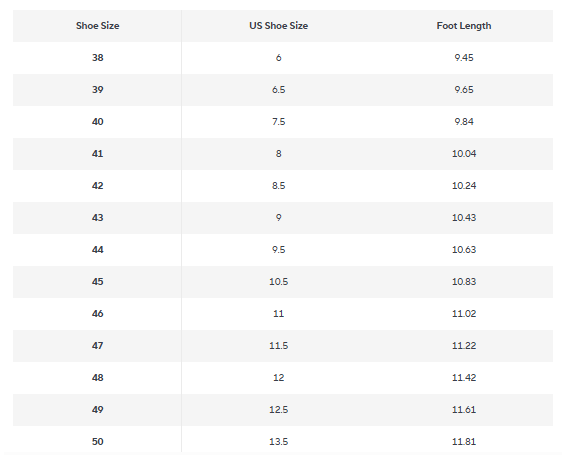Click the Shoe Size column header
Screen dimensions: 562x455
click(97, 26)
